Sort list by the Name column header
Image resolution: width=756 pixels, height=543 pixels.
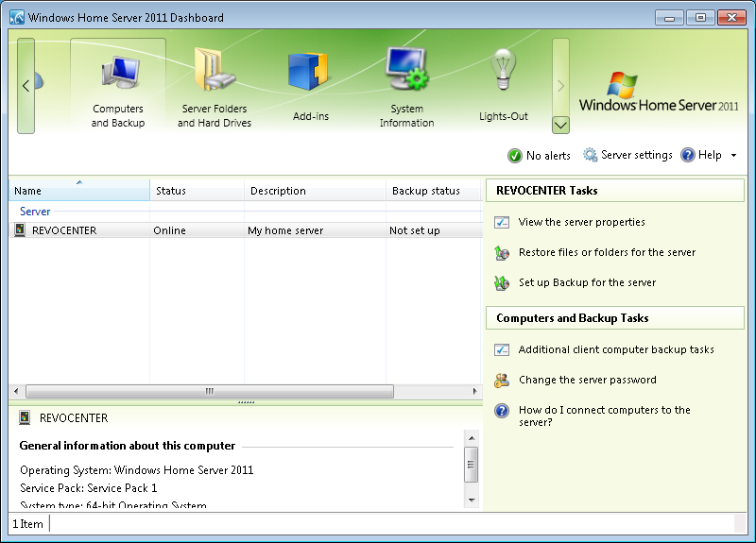click(x=79, y=191)
